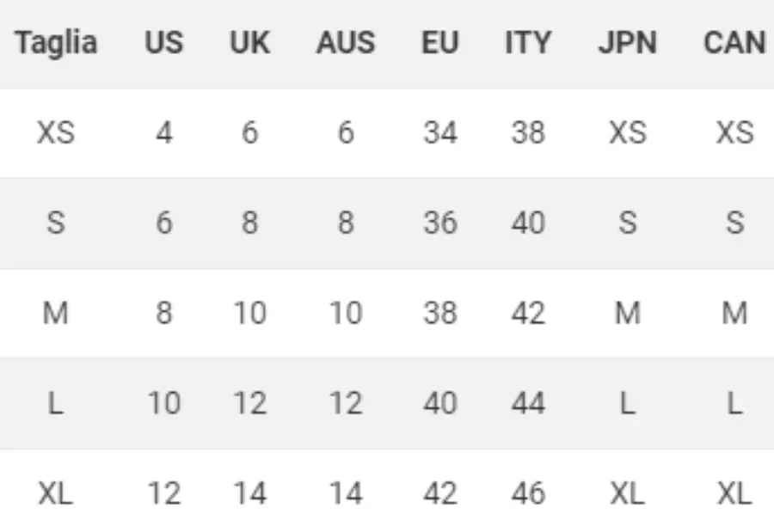This screenshot has width=774, height=532.
Task: Select EU value 36 in S row
Action: 439,223
